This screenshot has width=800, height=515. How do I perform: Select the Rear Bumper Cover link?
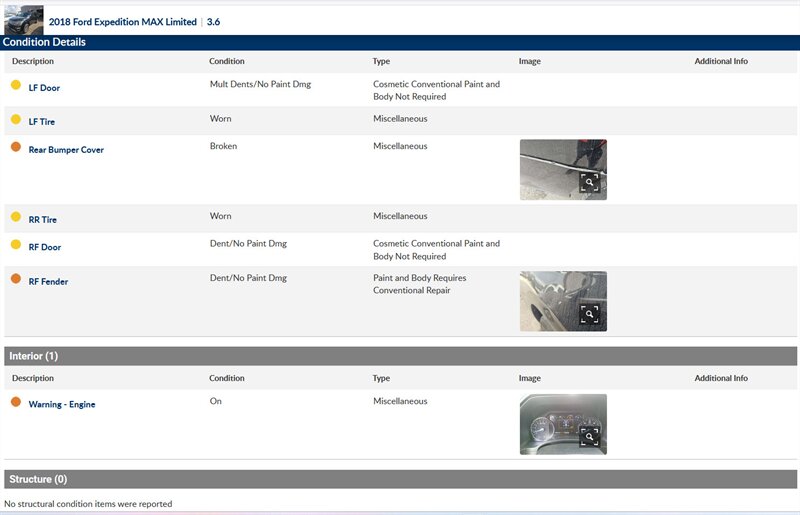[x=66, y=150]
